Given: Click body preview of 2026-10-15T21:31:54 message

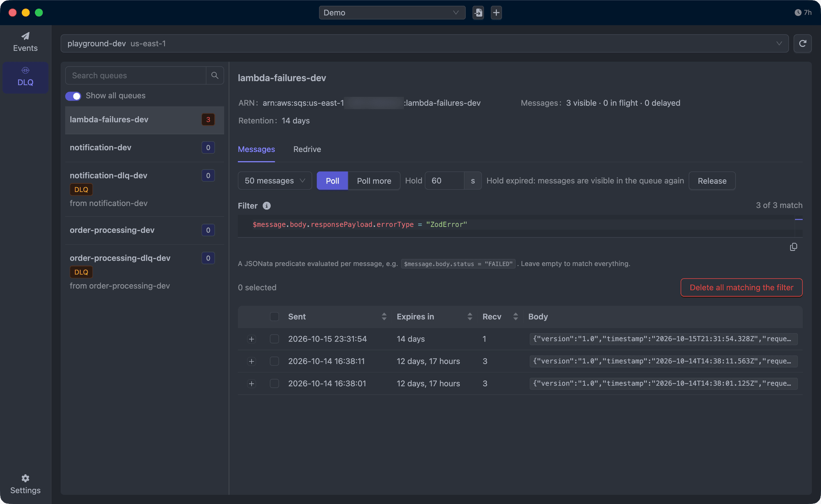Looking at the screenshot, I should pos(663,339).
